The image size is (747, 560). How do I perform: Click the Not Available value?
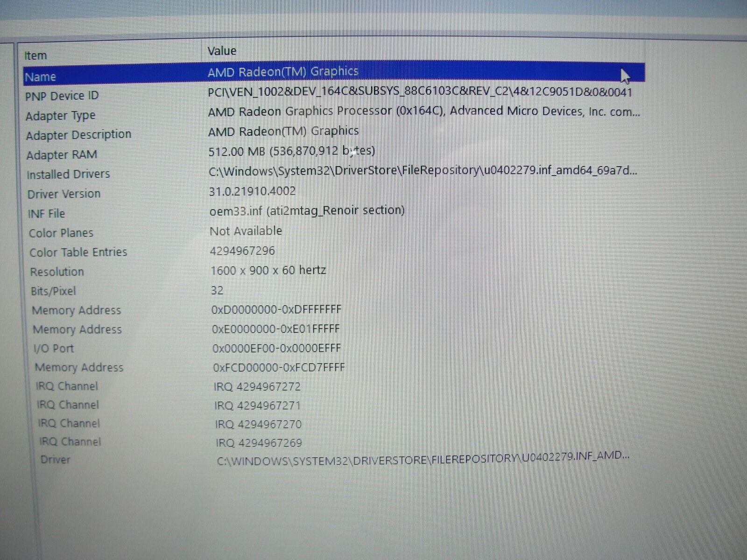coord(246,231)
